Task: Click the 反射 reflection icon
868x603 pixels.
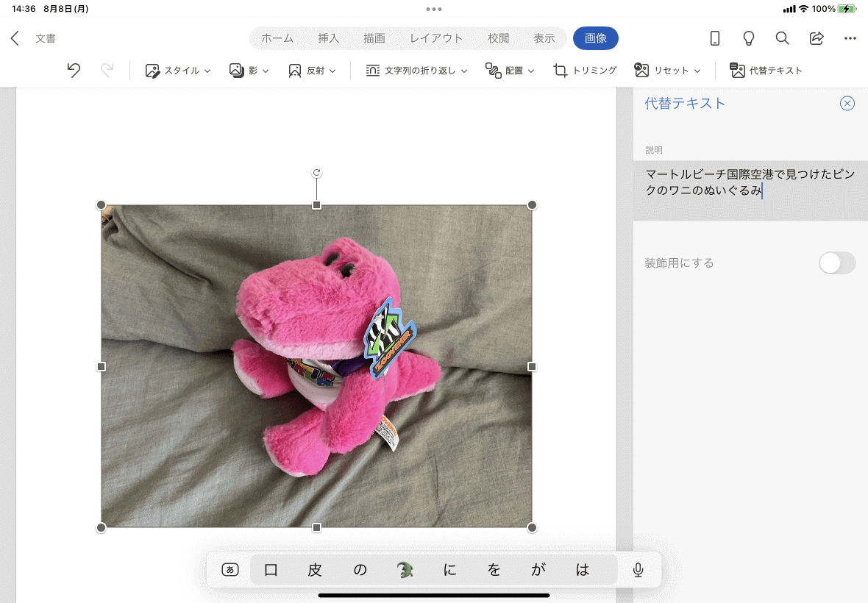Action: click(x=295, y=71)
